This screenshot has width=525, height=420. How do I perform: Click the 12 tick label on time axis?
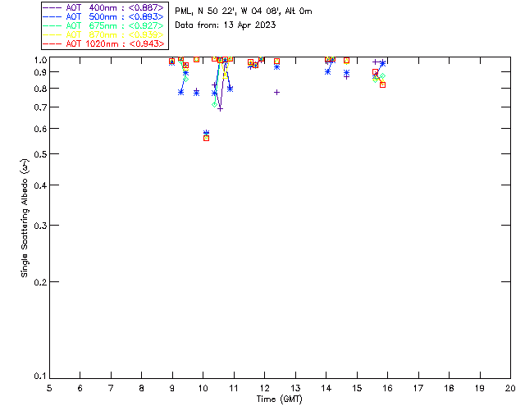pos(264,388)
